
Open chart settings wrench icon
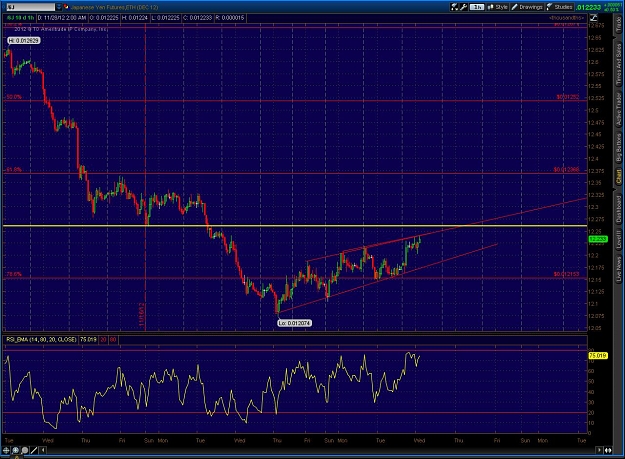464,7
